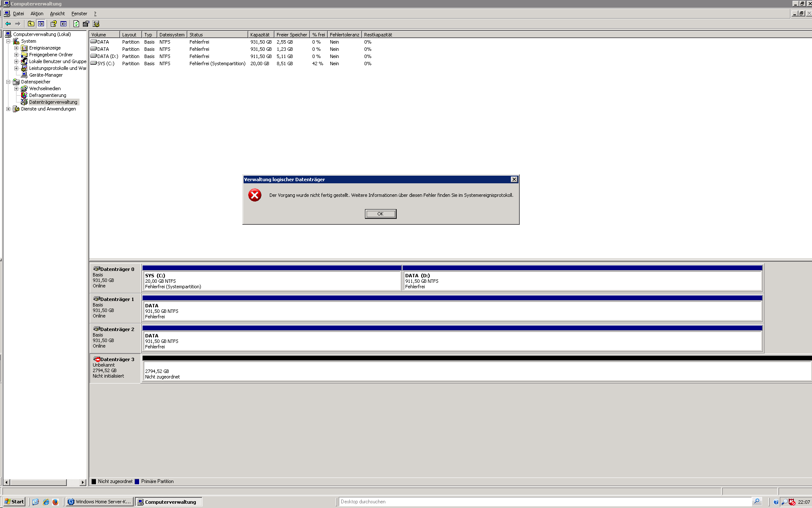This screenshot has width=812, height=508.
Task: Click the Datenträger 2 disk label
Action: (115, 338)
